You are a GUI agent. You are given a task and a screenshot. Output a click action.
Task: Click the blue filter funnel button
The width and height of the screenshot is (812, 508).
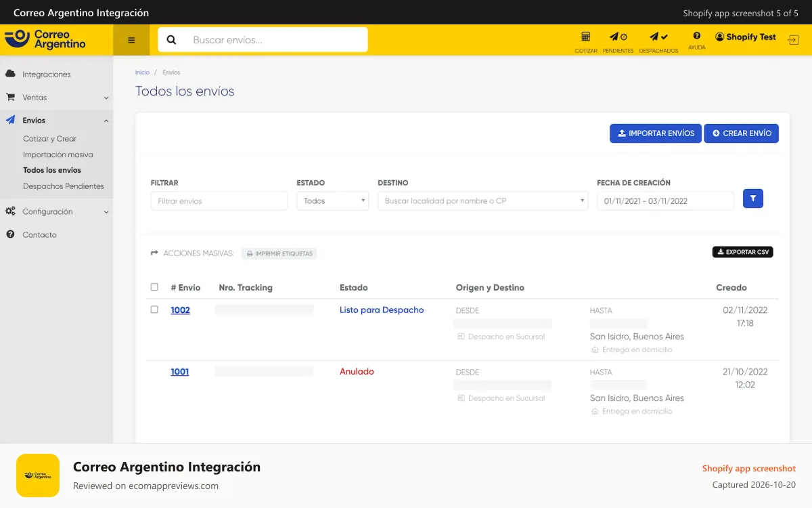(x=753, y=198)
